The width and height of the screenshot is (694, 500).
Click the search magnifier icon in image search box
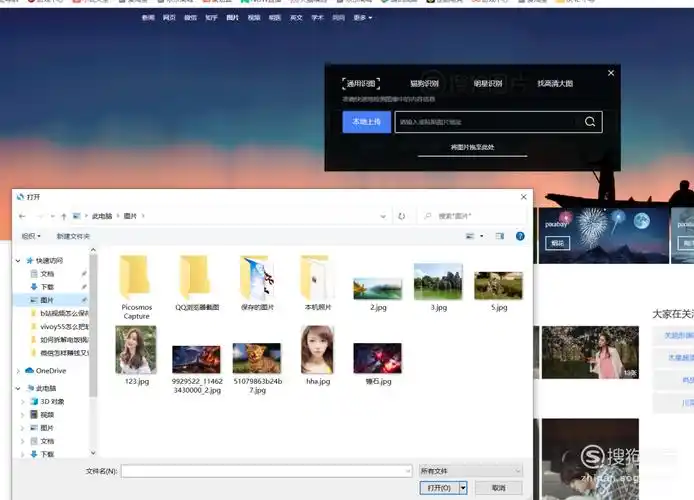[x=590, y=122]
